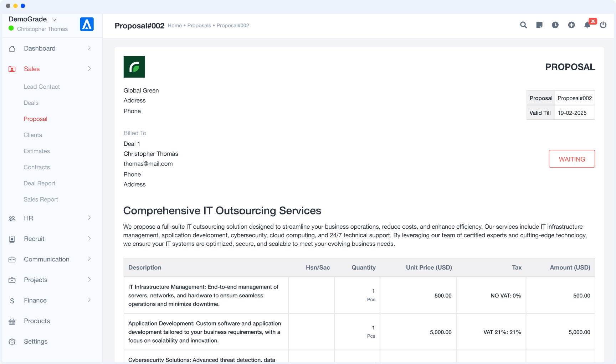Image resolution: width=616 pixels, height=364 pixels.
Task: Click the Dashboard home icon
Action: (x=12, y=49)
